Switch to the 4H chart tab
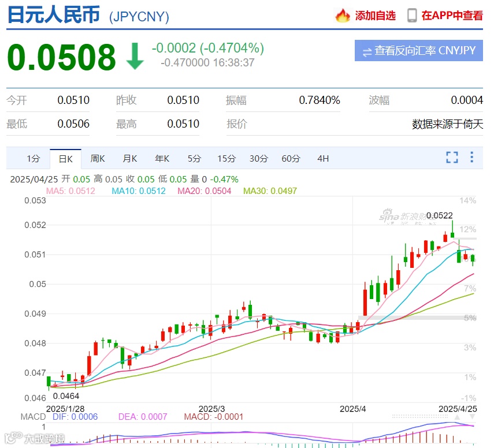The height and width of the screenshot is (448, 494). [323, 158]
